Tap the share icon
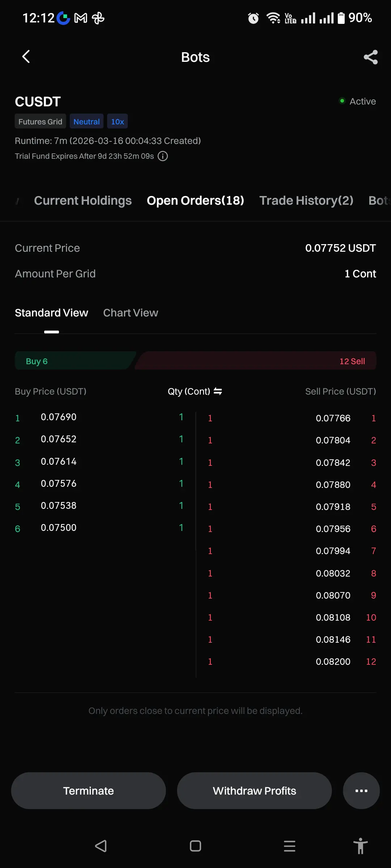 point(370,57)
